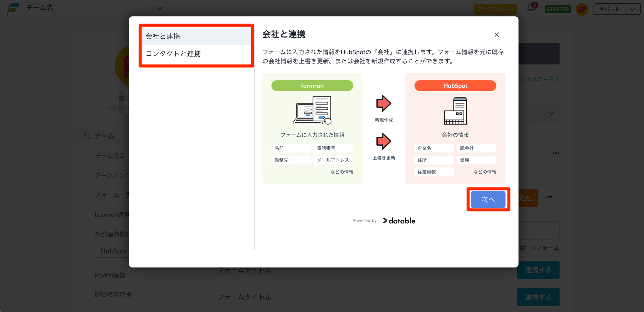Close the 会社と連携 dialog
The image size is (644, 312).
[497, 35]
